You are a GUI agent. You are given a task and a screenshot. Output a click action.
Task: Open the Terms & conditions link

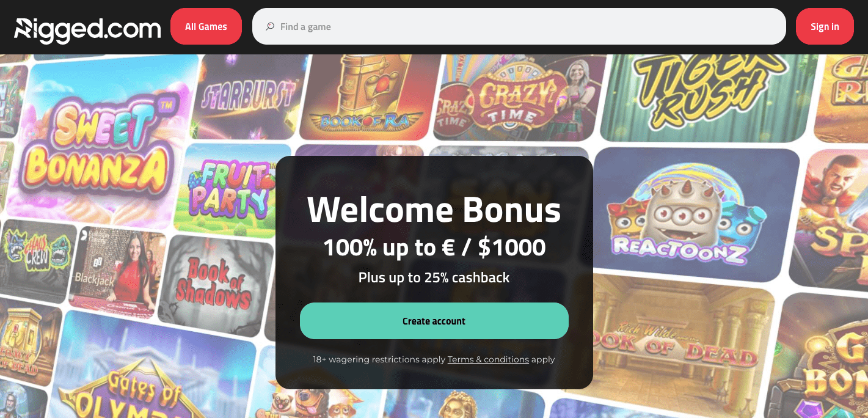pos(488,359)
